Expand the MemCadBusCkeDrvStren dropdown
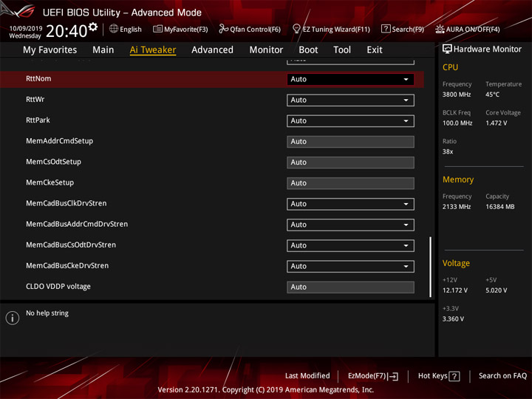This screenshot has width=532, height=399. 350,266
